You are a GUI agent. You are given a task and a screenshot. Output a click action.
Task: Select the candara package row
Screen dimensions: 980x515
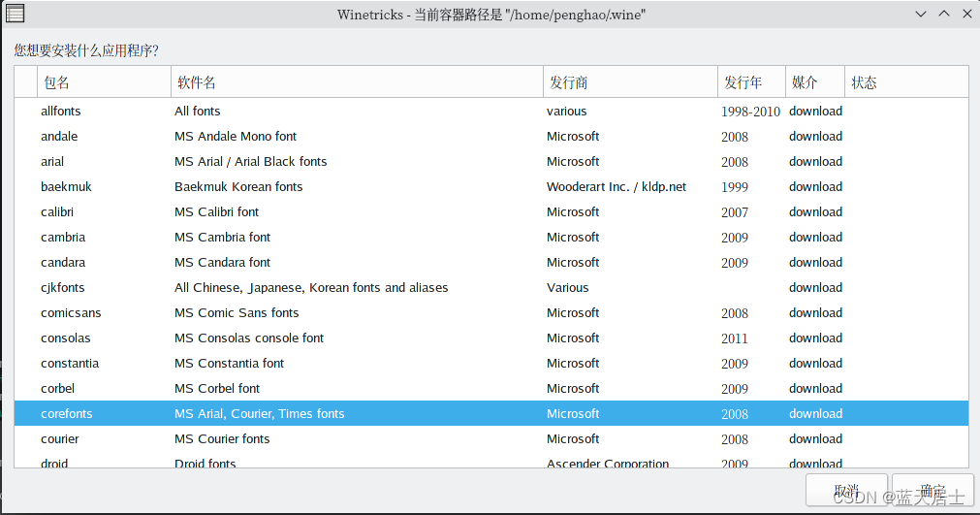coord(491,263)
